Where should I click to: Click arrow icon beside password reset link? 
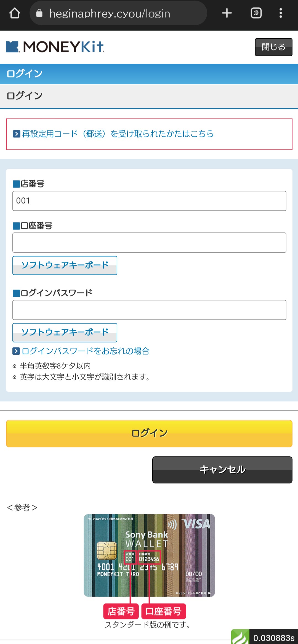point(16,351)
